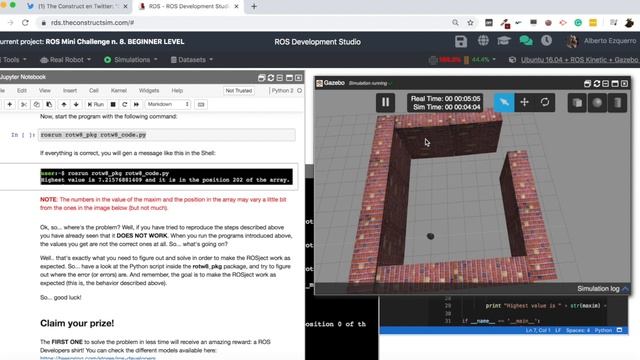The image size is (640, 360).
Task: Click the save project disk icon
Action: coord(461,41)
